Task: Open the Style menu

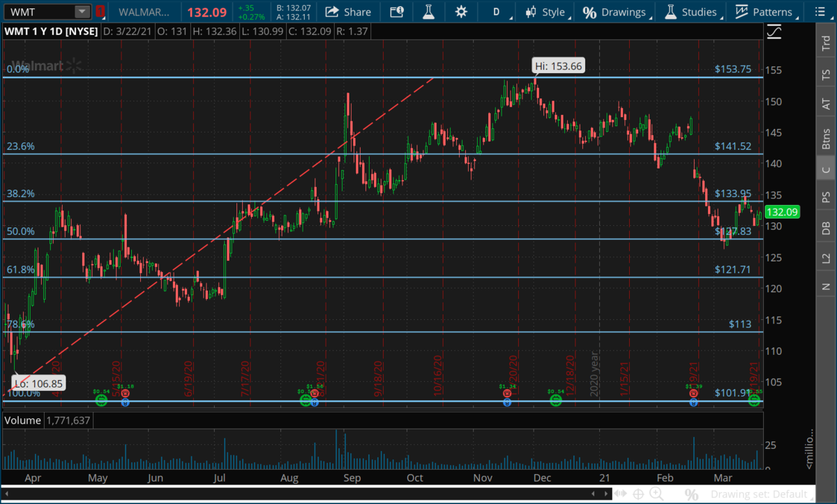Action: (x=548, y=11)
